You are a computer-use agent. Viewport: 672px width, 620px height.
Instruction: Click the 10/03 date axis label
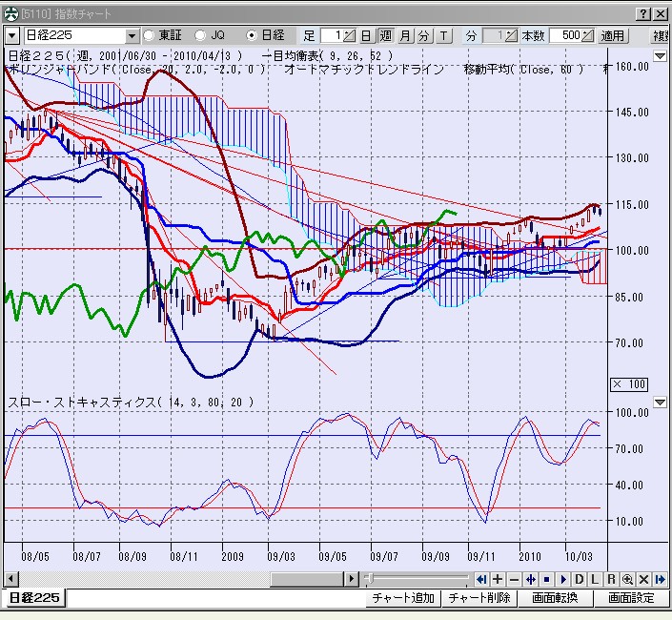(579, 557)
